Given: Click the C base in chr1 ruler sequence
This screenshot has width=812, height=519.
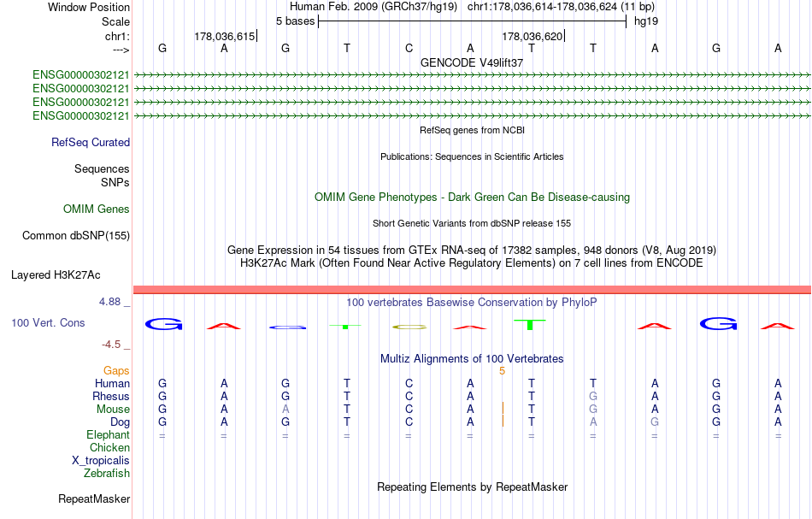Looking at the screenshot, I should pos(409,48).
